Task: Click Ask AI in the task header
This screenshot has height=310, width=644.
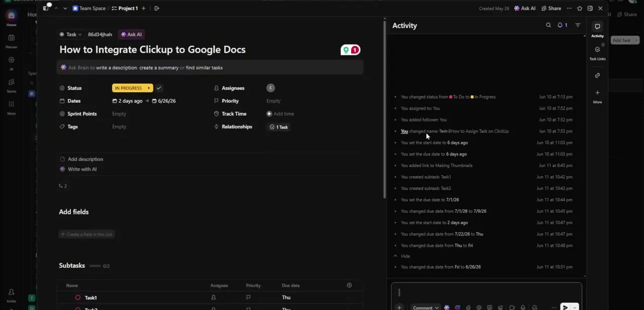Action: tap(525, 8)
